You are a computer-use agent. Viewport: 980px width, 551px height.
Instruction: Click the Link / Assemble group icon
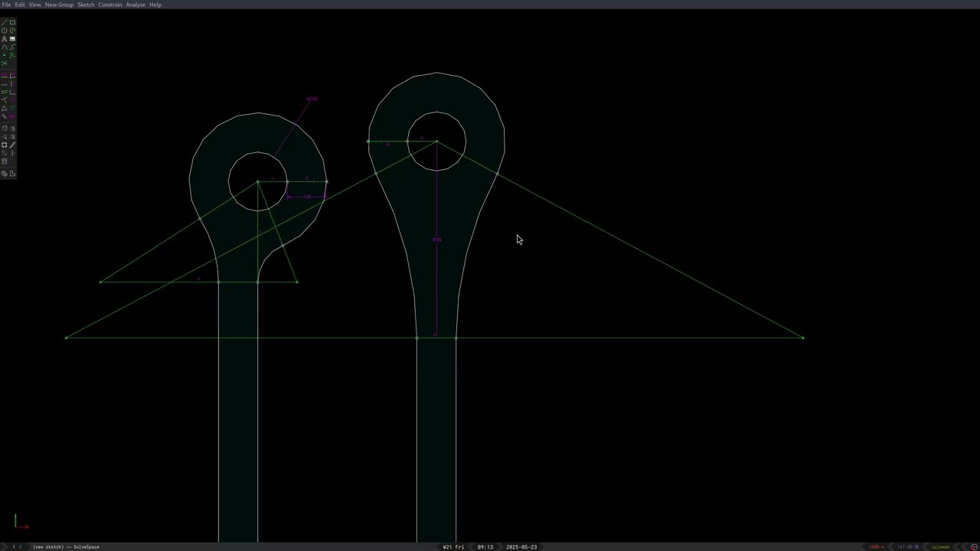pos(4,161)
